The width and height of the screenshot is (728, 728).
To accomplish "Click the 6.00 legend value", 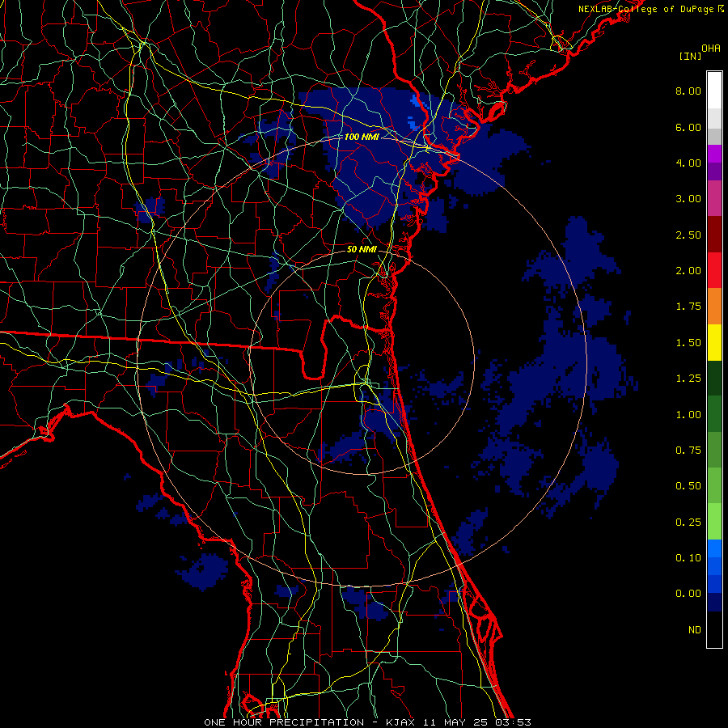I will coord(688,127).
